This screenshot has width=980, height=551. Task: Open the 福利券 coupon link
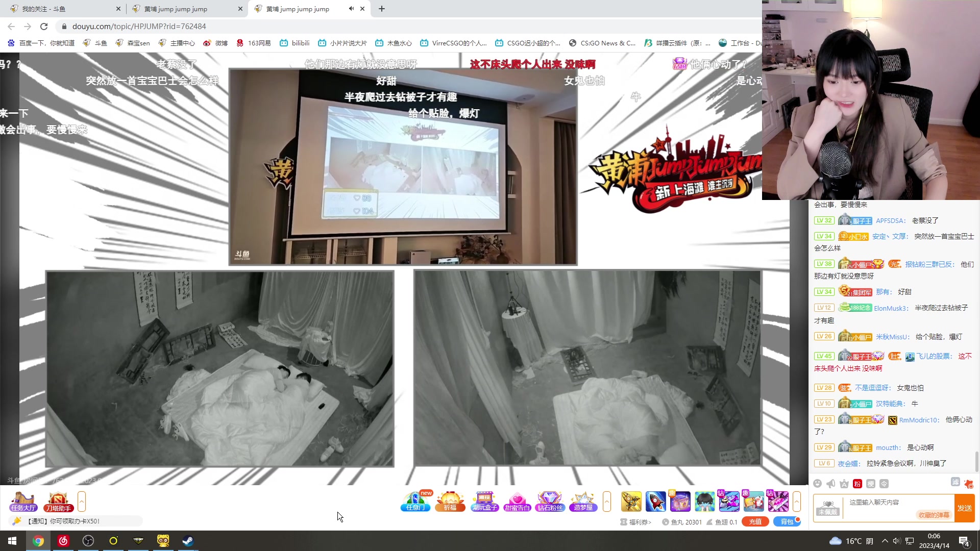636,522
